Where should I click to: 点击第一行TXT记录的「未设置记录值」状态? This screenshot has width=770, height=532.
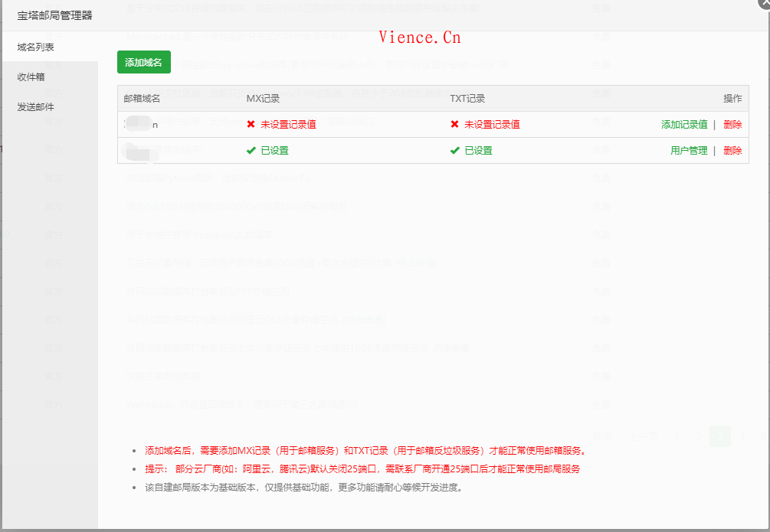pyautogui.click(x=490, y=124)
